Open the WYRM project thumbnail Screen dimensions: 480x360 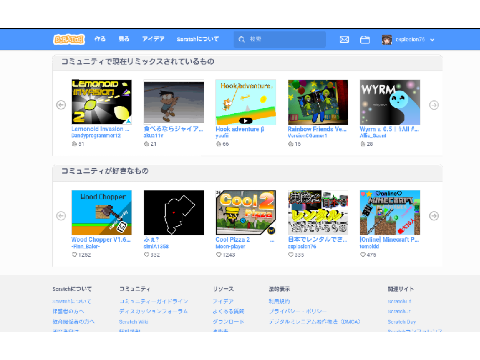[x=390, y=102]
